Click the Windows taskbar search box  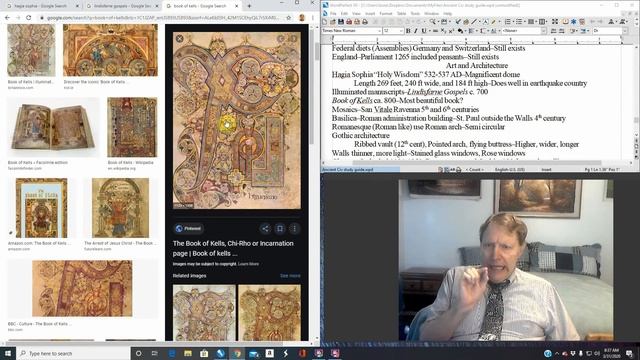pyautogui.click(x=73, y=353)
